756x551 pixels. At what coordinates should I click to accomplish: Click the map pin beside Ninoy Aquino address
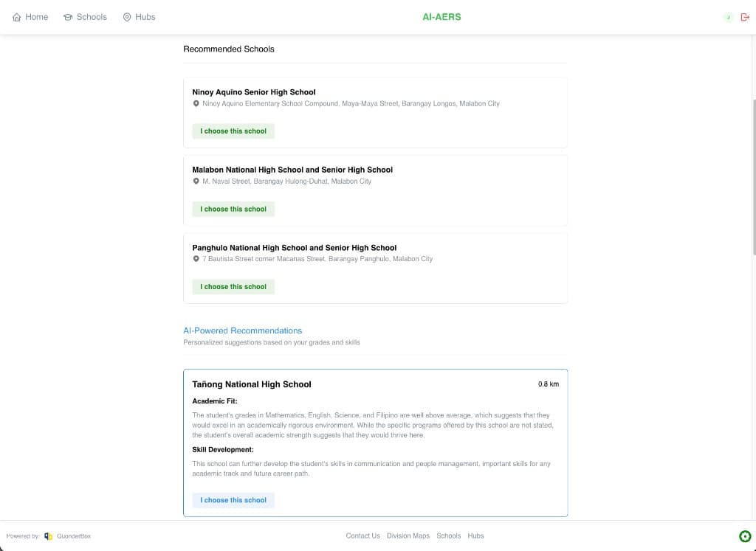(x=196, y=104)
